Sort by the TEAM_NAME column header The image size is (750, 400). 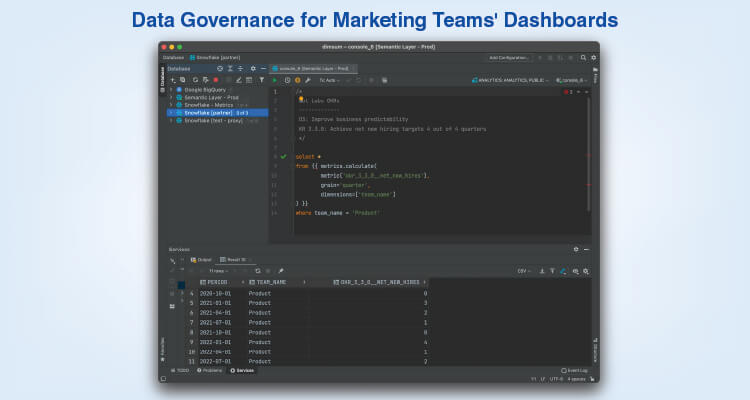pos(277,282)
